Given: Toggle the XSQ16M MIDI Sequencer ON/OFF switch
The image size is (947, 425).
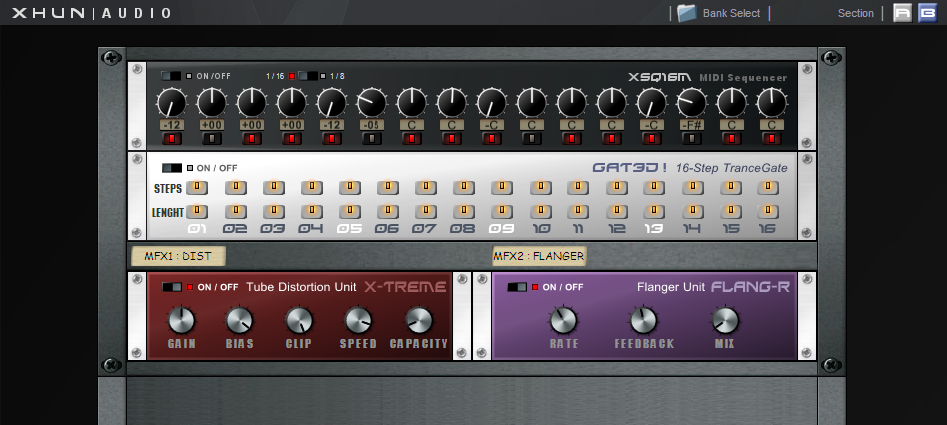Looking at the screenshot, I should (x=171, y=76).
